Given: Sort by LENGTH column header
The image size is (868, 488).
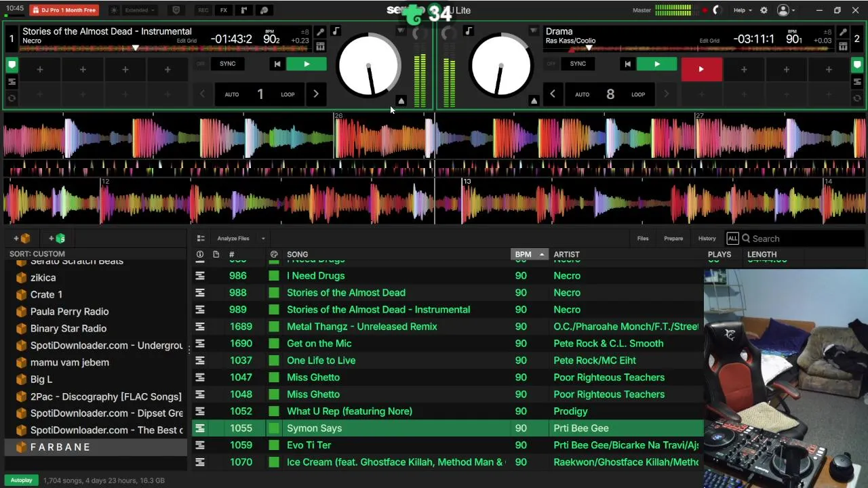Looking at the screenshot, I should pyautogui.click(x=762, y=254).
